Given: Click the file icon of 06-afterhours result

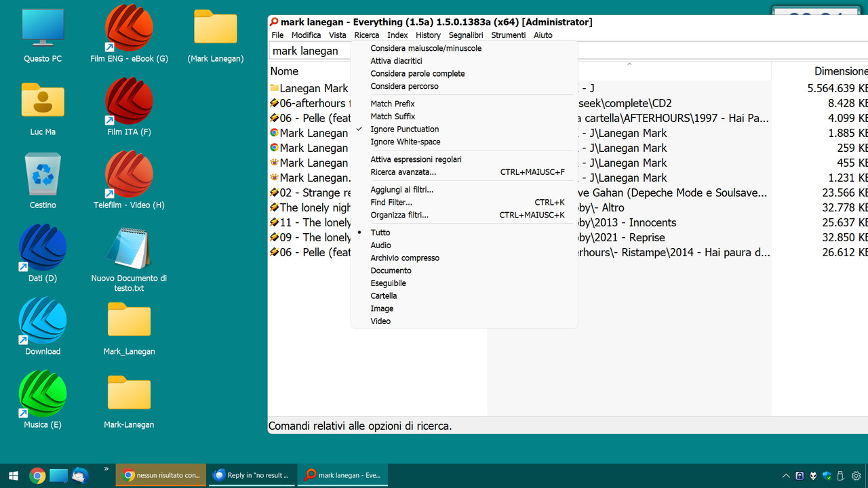Looking at the screenshot, I should click(x=274, y=103).
